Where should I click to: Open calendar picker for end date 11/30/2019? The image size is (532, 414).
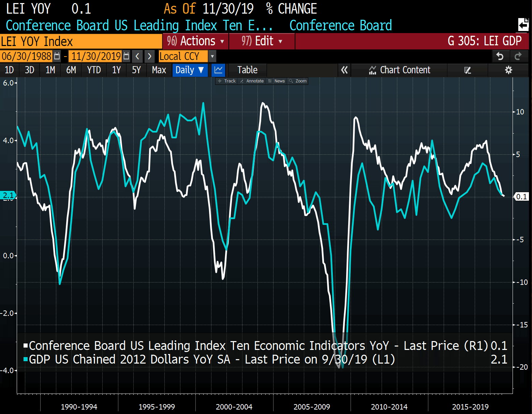[x=126, y=56]
